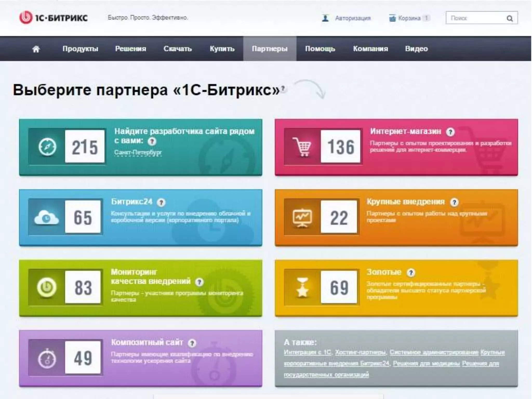
Task: Open the Хостинг-партнеры link
Action: (x=360, y=352)
